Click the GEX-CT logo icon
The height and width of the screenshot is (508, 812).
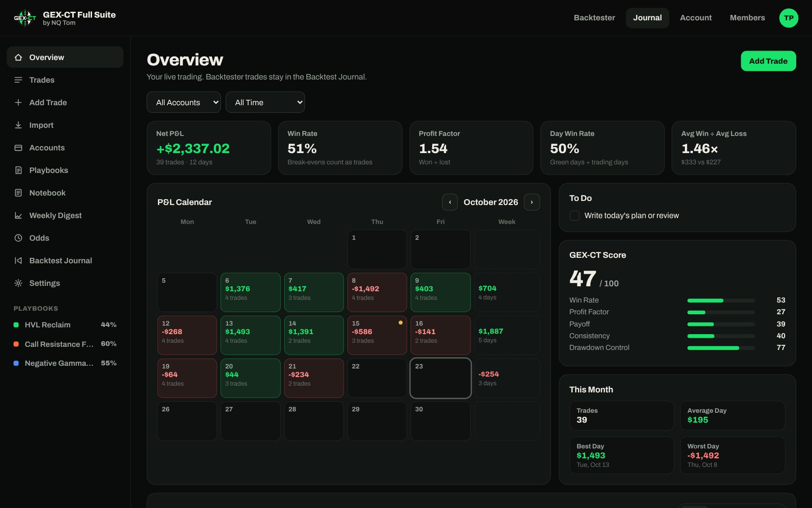click(25, 18)
